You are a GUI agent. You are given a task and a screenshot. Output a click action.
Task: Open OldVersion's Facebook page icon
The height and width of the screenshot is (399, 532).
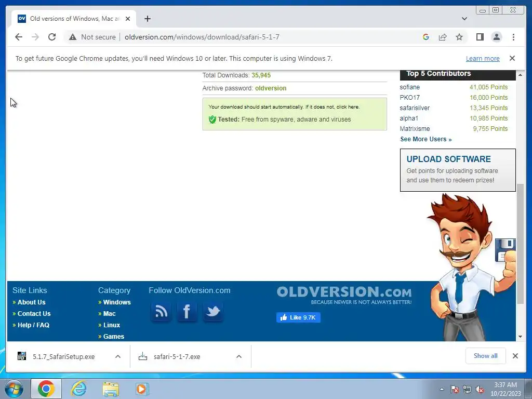coord(187,311)
